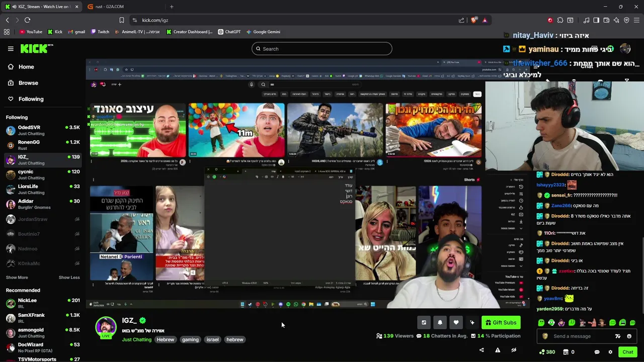Open ChatGPT bookmark
The image size is (644, 362).
click(229, 32)
